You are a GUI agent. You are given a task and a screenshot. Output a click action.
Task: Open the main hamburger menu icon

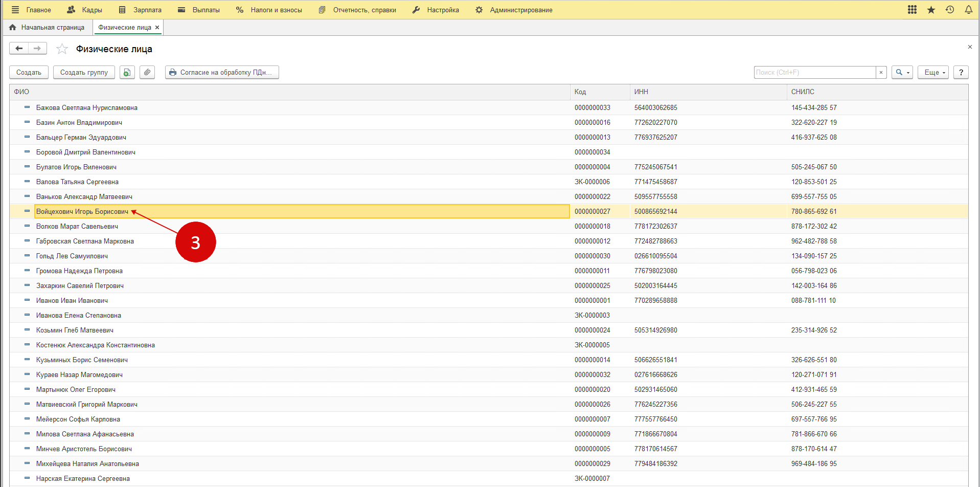(15, 10)
